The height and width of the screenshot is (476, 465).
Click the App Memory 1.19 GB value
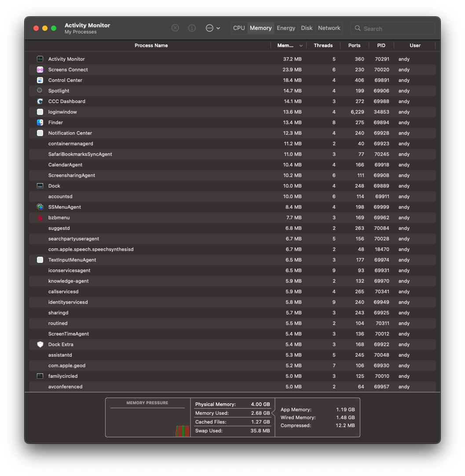pyautogui.click(x=345, y=410)
